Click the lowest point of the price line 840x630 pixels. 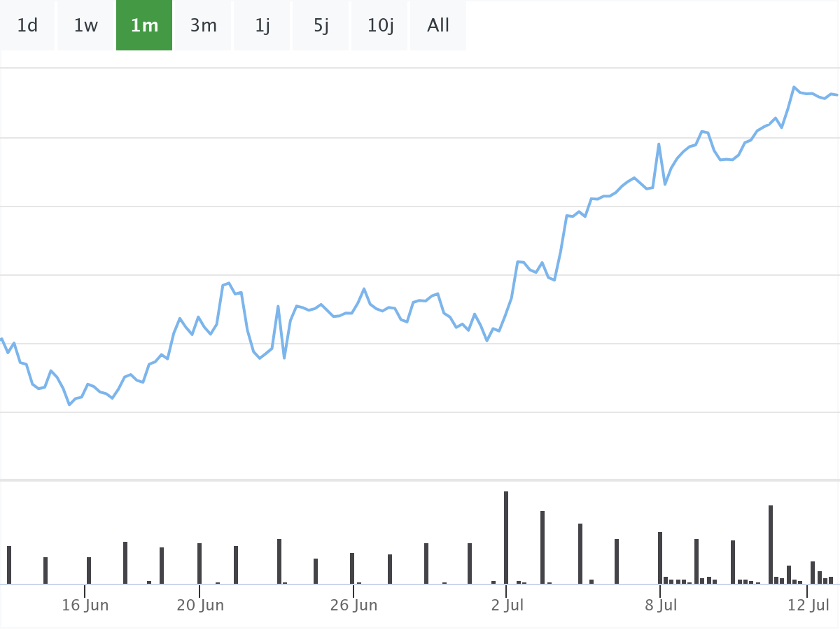coord(69,405)
